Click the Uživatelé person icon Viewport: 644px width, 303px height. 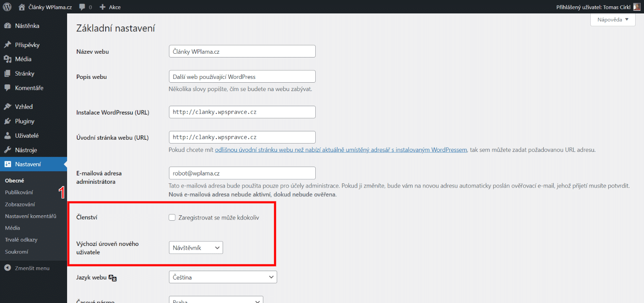(8, 136)
